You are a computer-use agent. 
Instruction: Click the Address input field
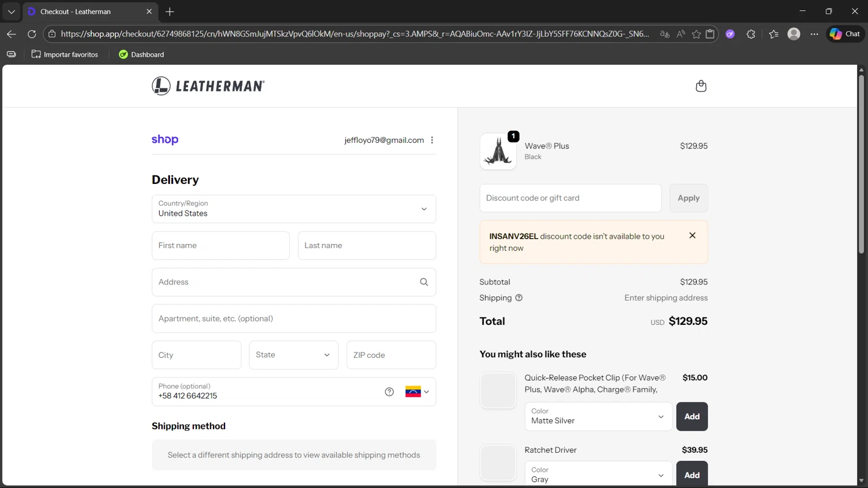[x=294, y=282]
